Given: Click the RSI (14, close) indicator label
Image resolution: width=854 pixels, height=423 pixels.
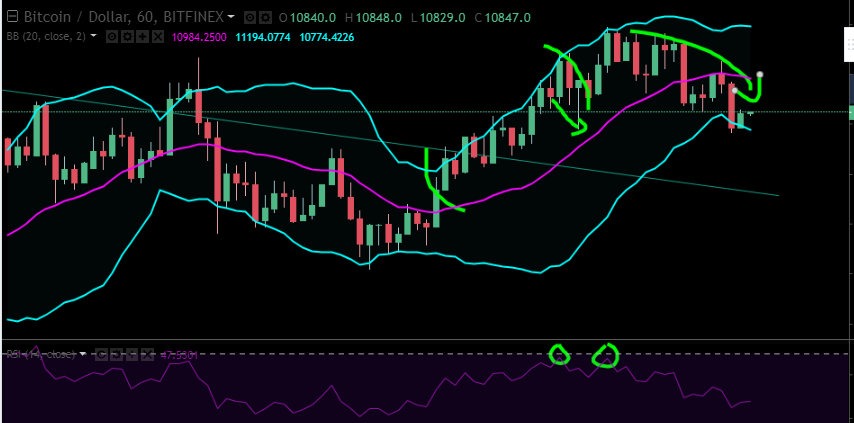Looking at the screenshot, I should click(41, 354).
